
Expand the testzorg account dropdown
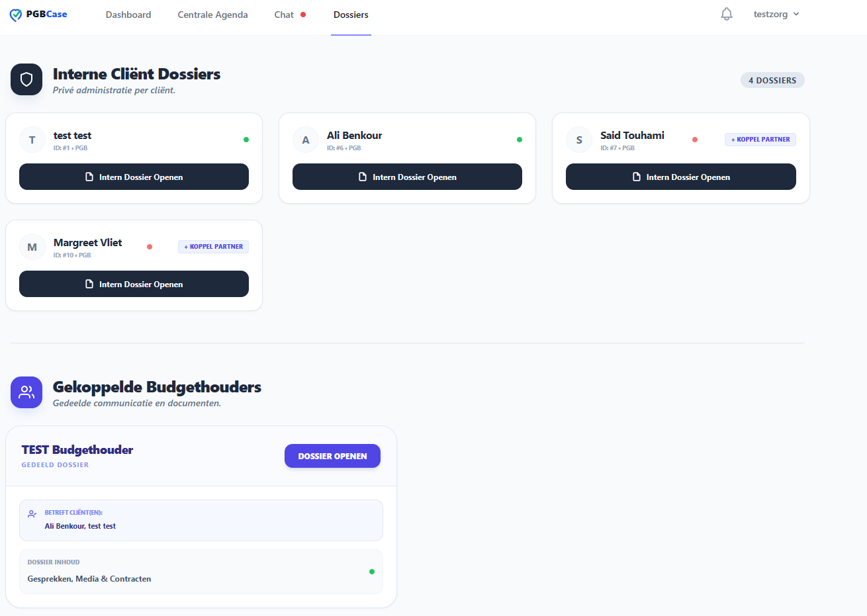(x=776, y=14)
